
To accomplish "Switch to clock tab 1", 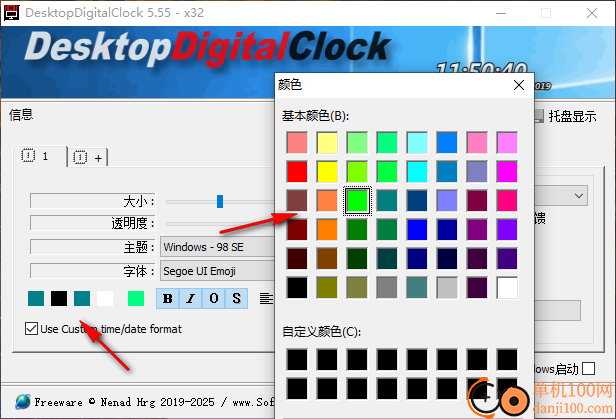I will [x=40, y=156].
